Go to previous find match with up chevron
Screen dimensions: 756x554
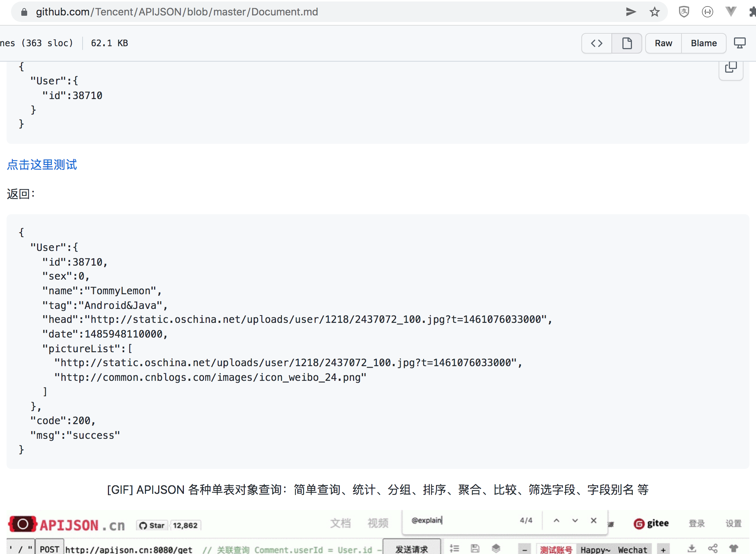(x=556, y=520)
